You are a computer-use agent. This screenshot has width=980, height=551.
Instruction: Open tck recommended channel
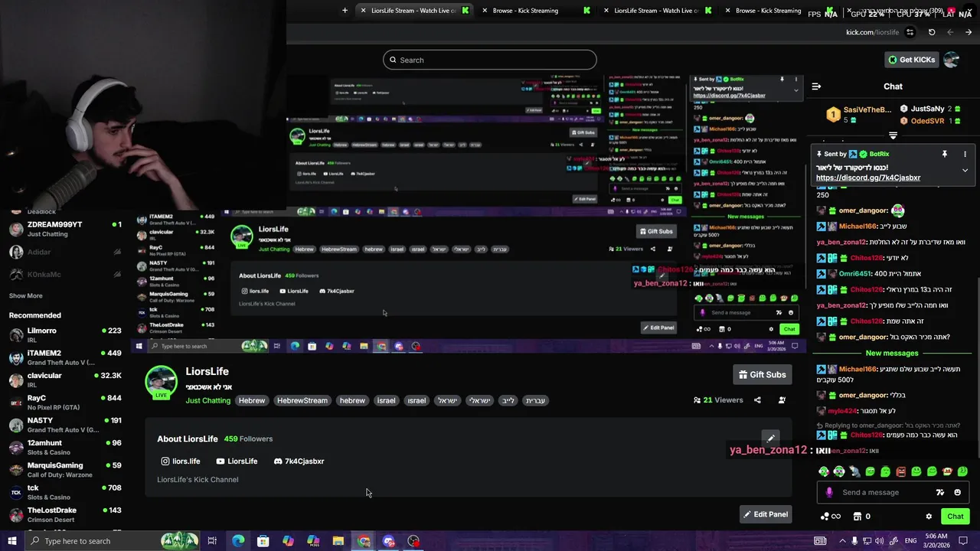65,492
